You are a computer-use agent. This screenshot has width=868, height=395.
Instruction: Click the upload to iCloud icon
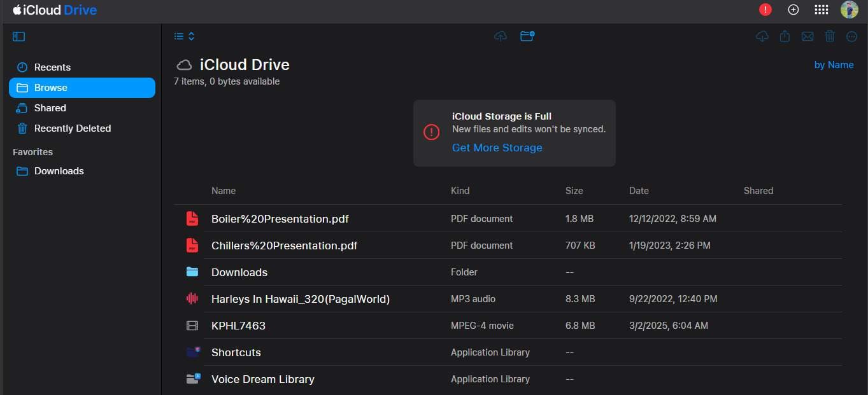tap(501, 36)
